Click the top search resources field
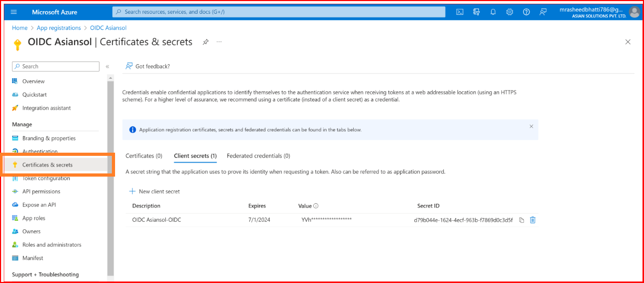The width and height of the screenshot is (644, 283). coord(279,12)
